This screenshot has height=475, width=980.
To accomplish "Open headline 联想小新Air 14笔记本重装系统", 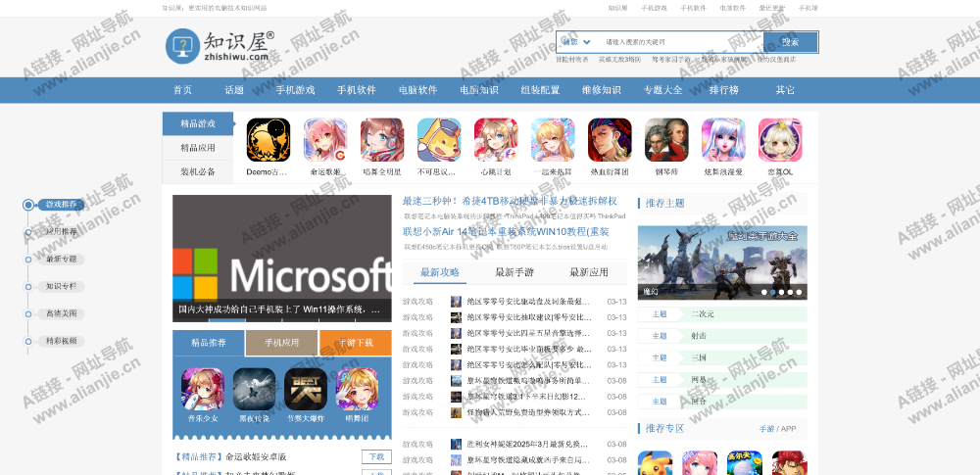I will 506,232.
